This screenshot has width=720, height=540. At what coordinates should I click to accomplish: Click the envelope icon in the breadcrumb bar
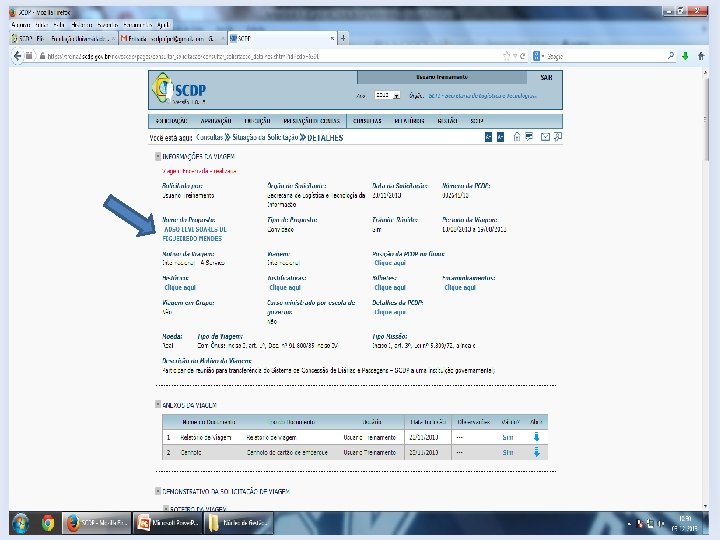tap(545, 137)
